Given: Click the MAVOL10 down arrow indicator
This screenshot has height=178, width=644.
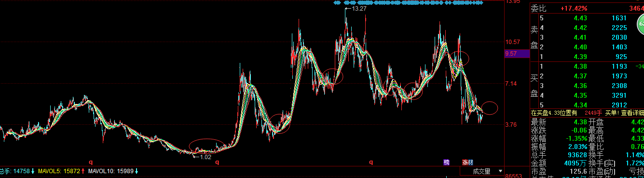Looking at the screenshot, I should pyautogui.click(x=137, y=171).
